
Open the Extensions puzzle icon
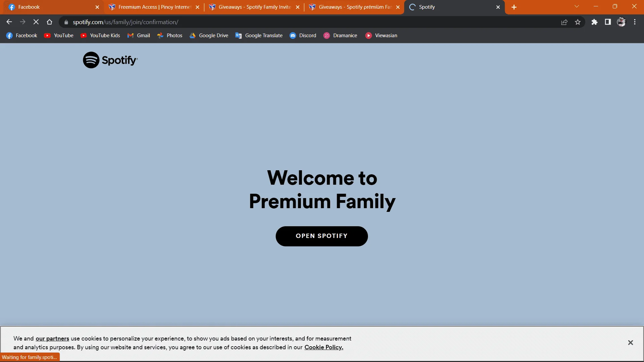594,22
